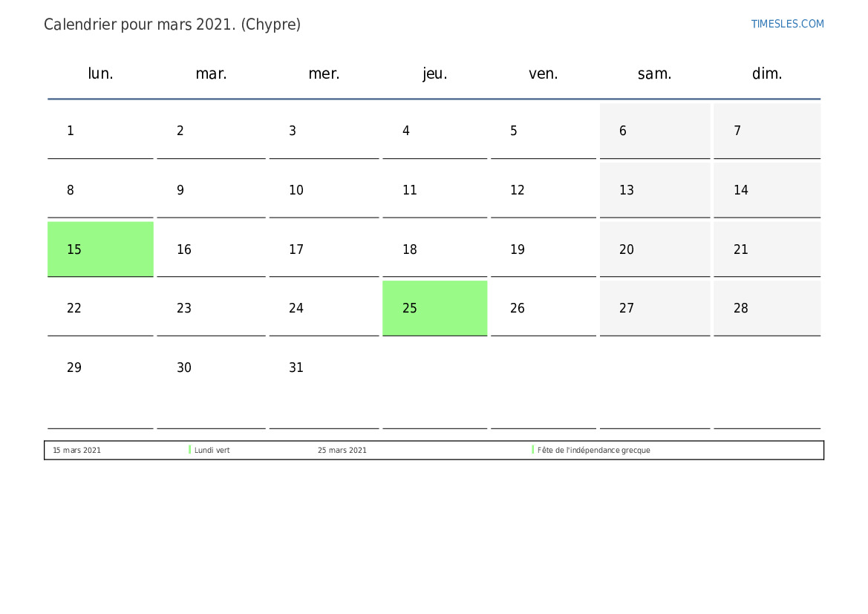
Task: Click the '25 mars 2021' legend date
Action: click(x=342, y=451)
